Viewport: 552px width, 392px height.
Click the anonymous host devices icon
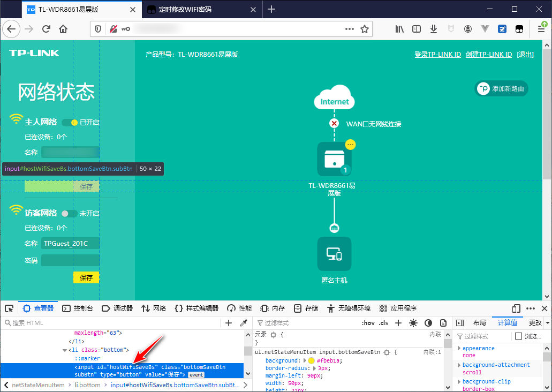(334, 254)
